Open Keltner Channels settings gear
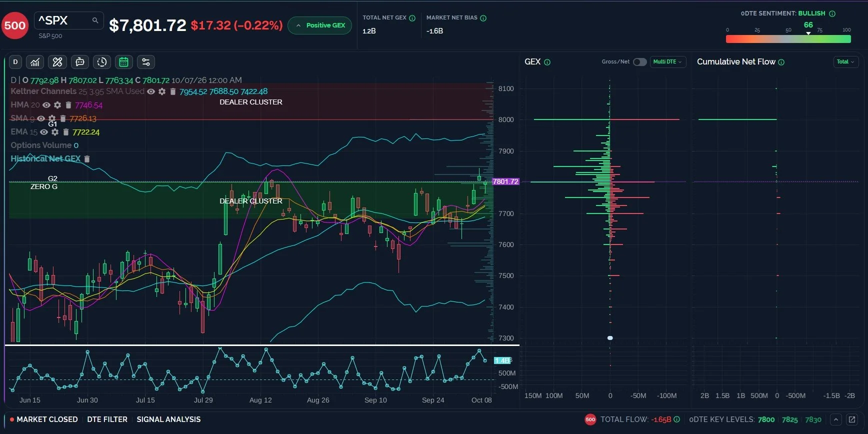This screenshot has height=434, width=868. 162,91
